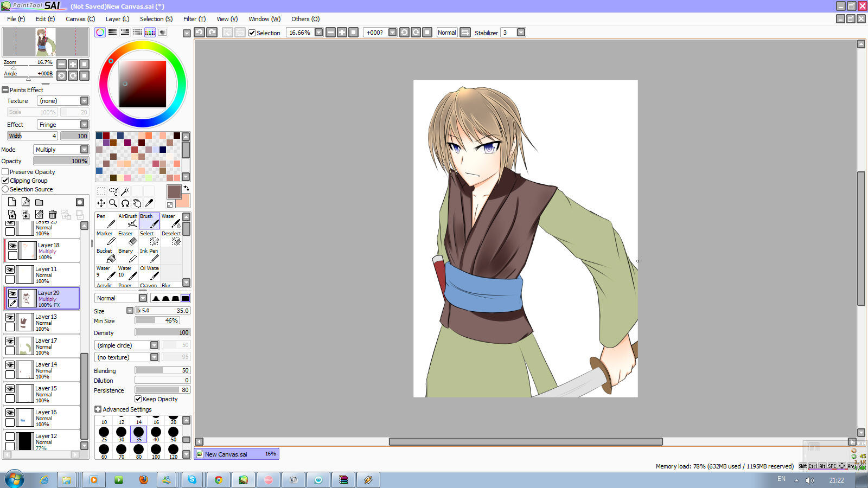This screenshot has width=868, height=488.
Task: Show the color wheel panel
Action: [100, 33]
